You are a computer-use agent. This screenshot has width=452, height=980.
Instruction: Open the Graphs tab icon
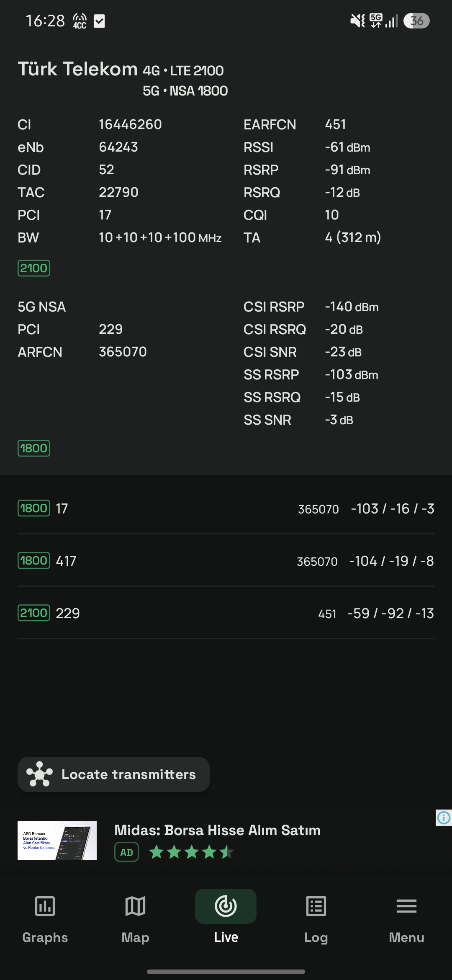coord(45,906)
